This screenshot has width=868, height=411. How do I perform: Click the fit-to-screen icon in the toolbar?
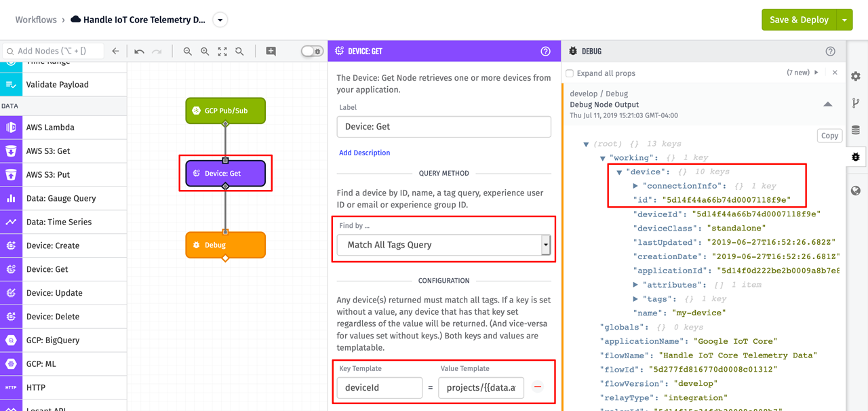click(222, 50)
